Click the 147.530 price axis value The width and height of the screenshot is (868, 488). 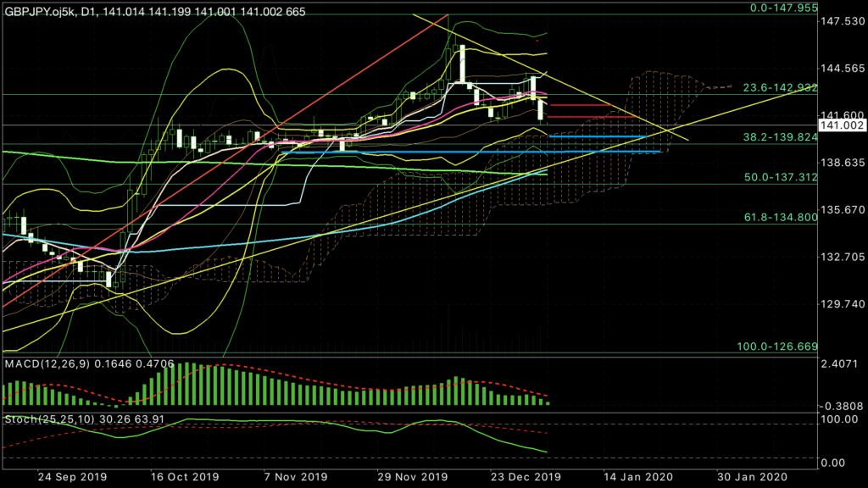(x=843, y=21)
